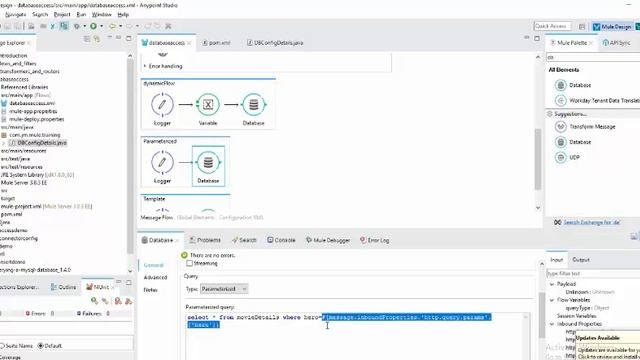Click the Package Explorer vertical scrollbar
This screenshot has width=640, height=360.
tap(130, 155)
